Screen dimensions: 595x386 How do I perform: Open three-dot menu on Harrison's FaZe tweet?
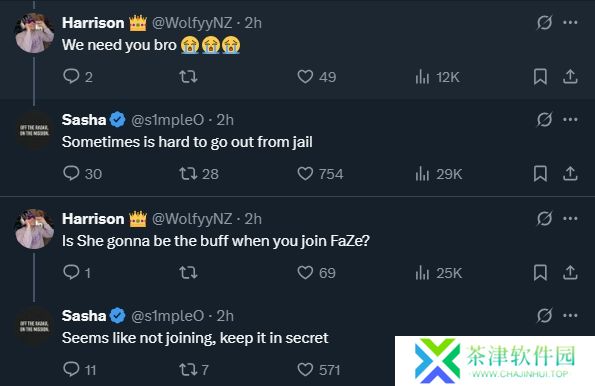point(570,219)
